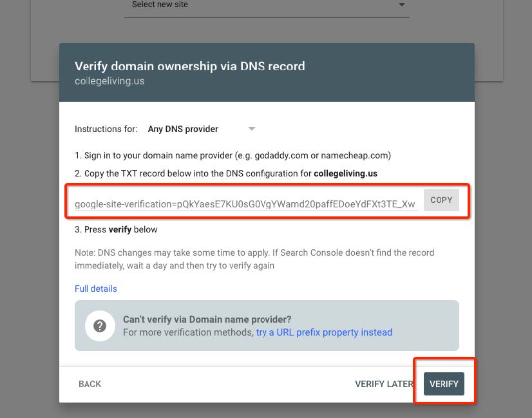The width and height of the screenshot is (532, 418).
Task: Click the Can't verify via Domain heading
Action: point(207,319)
